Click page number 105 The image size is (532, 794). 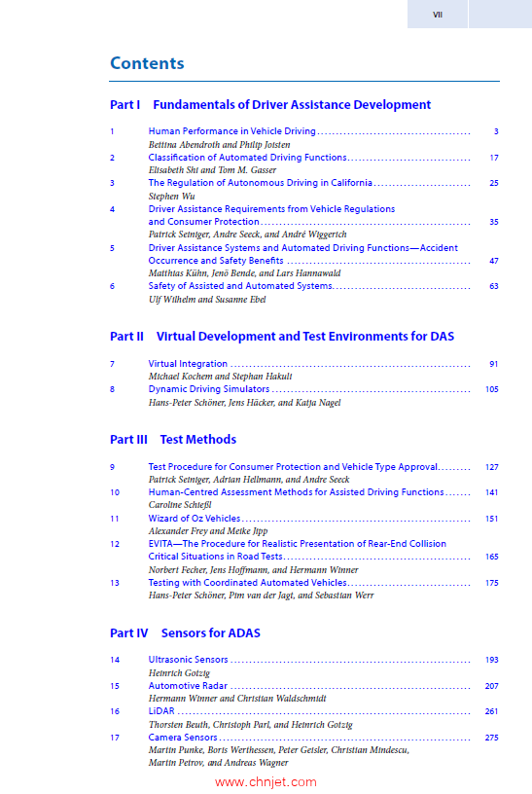(492, 389)
